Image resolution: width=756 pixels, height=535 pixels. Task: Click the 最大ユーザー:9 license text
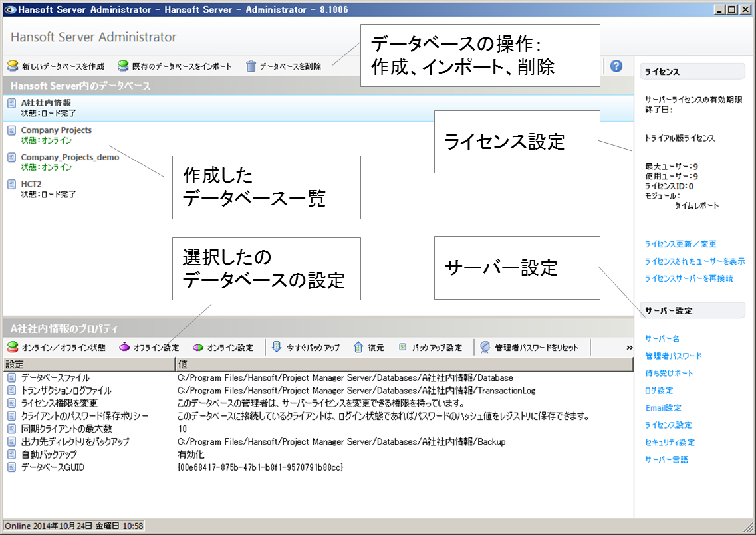click(671, 167)
